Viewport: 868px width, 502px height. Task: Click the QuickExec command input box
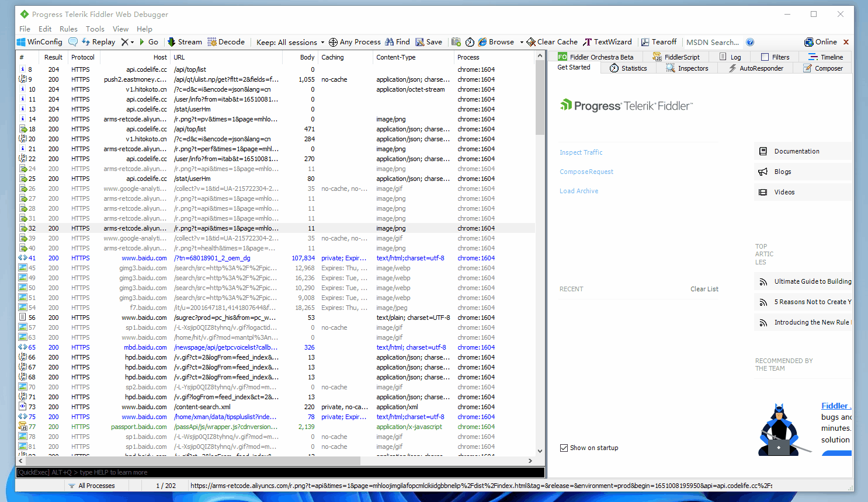pyautogui.click(x=280, y=472)
